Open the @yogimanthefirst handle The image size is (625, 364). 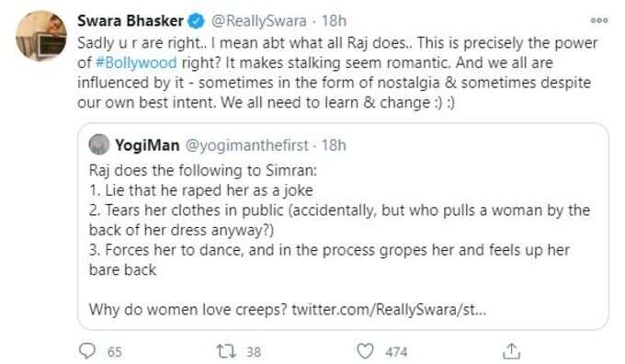tap(246, 145)
